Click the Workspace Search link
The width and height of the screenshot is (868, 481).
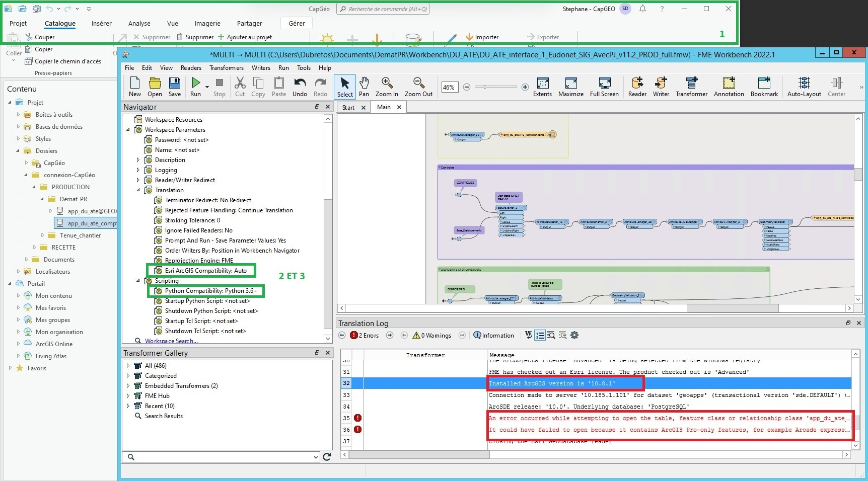click(171, 341)
